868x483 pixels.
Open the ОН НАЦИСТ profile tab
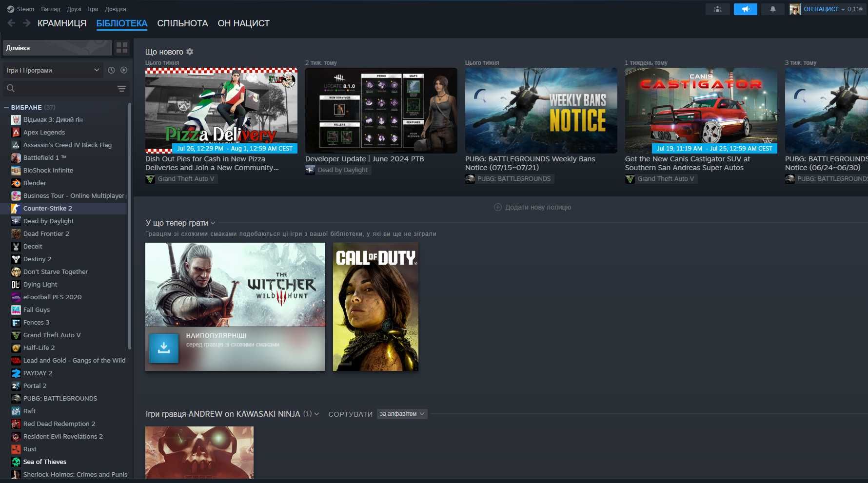[243, 23]
